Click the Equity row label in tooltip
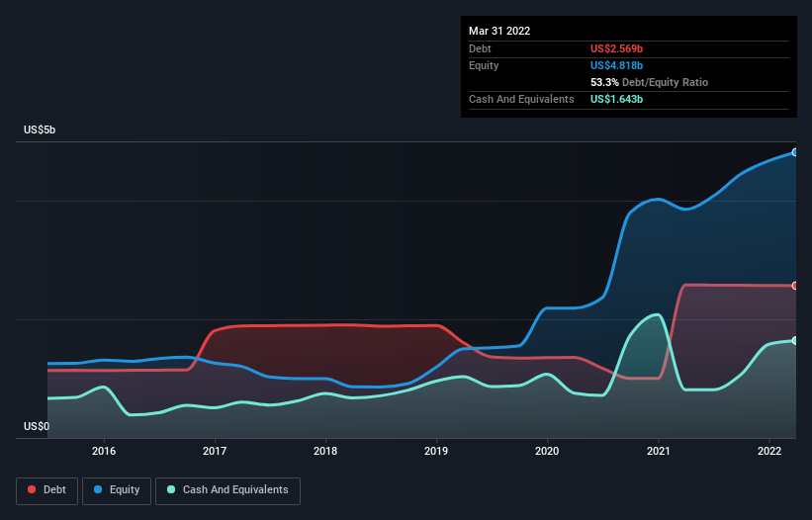812x520 pixels. point(484,65)
